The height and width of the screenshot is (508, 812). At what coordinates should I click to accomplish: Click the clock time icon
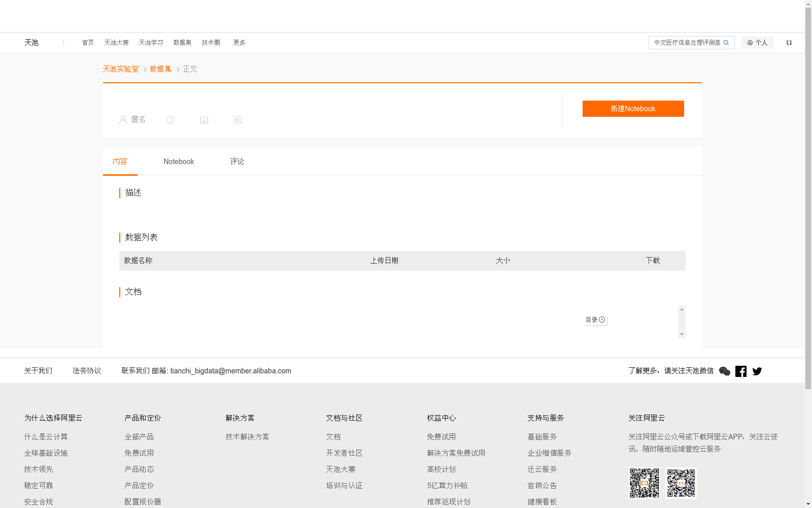(x=171, y=120)
